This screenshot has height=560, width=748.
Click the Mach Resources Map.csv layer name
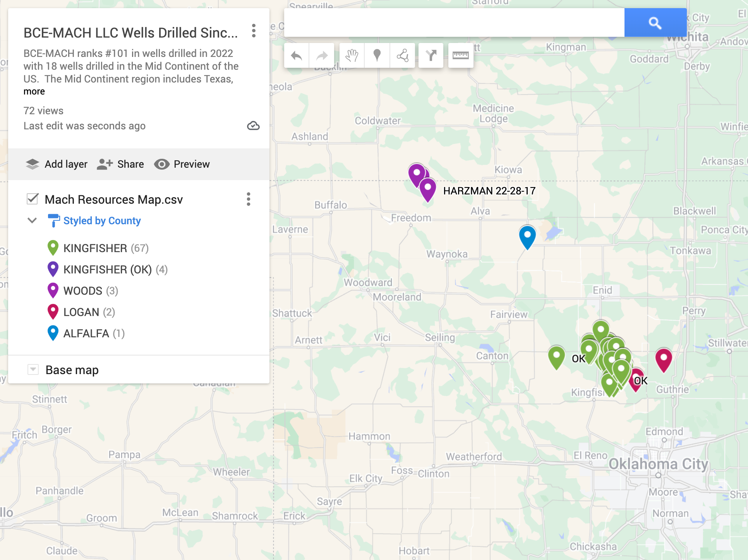coord(114,199)
